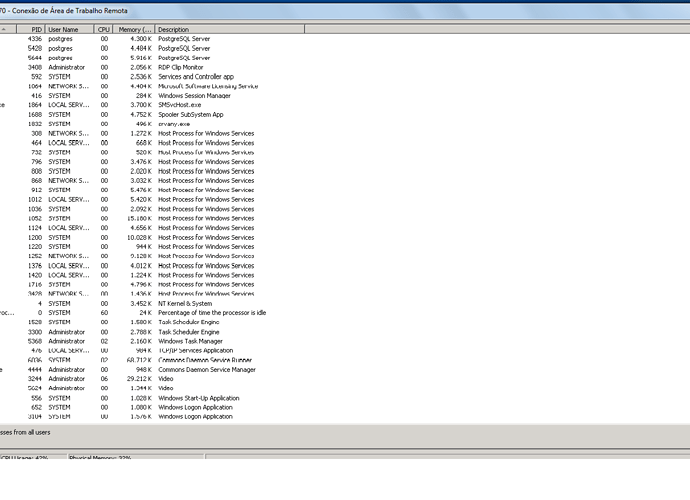690x500 pixels.
Task: Select Host Process row with PID 1012
Action: 152,199
